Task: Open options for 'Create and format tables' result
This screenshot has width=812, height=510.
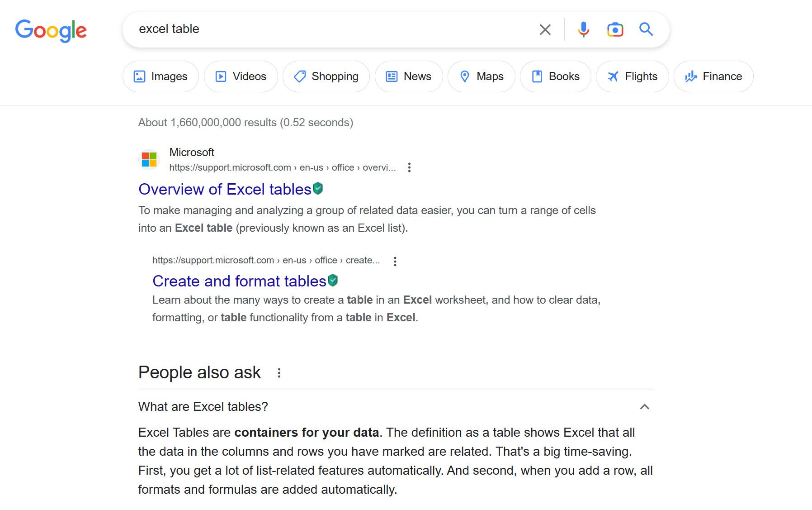Action: tap(395, 261)
